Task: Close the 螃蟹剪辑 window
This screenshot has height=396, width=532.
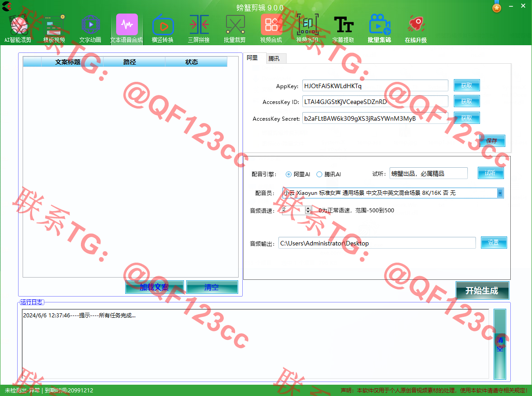Action: point(523,6)
